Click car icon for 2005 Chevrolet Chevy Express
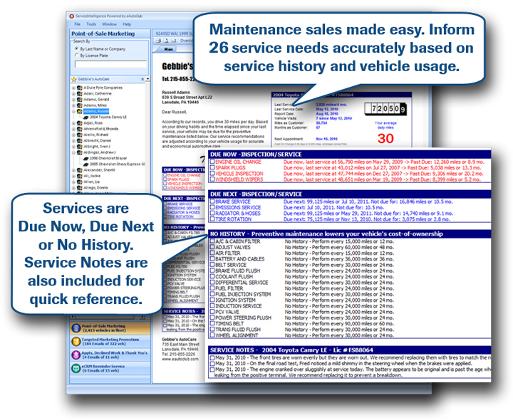The width and height of the screenshot is (513, 420). pos(85,164)
